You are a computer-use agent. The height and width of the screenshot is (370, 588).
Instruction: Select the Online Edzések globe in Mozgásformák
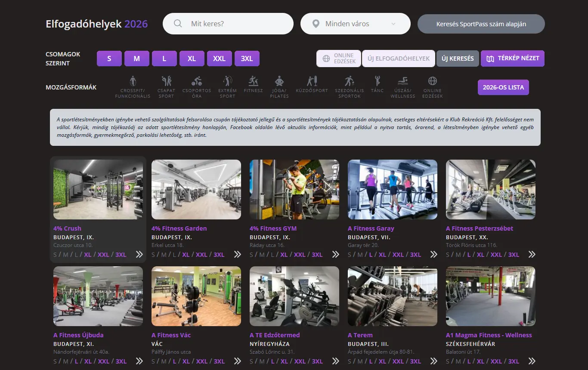pyautogui.click(x=433, y=81)
